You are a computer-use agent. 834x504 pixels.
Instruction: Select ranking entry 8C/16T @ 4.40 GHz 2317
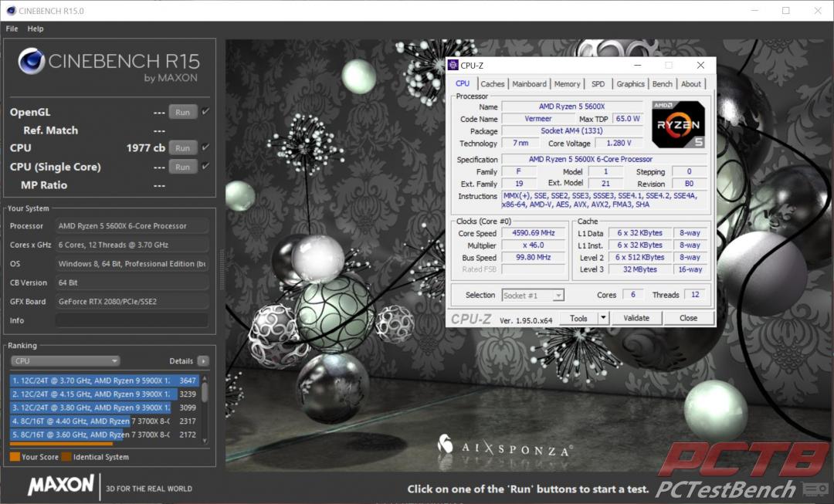coord(104,421)
